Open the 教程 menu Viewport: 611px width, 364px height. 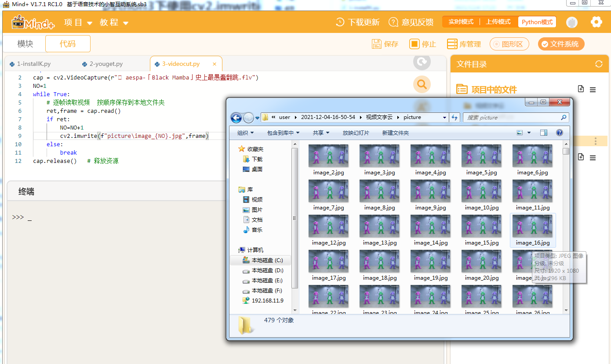point(114,22)
